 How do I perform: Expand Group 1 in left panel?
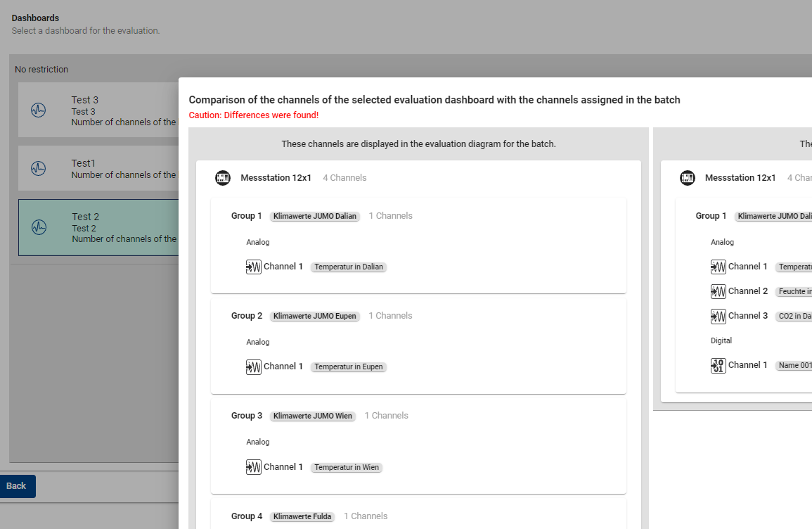[x=246, y=216]
